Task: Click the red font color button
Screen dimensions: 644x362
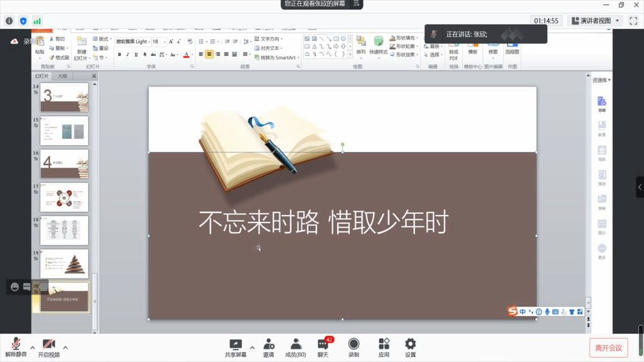Action: tap(187, 55)
